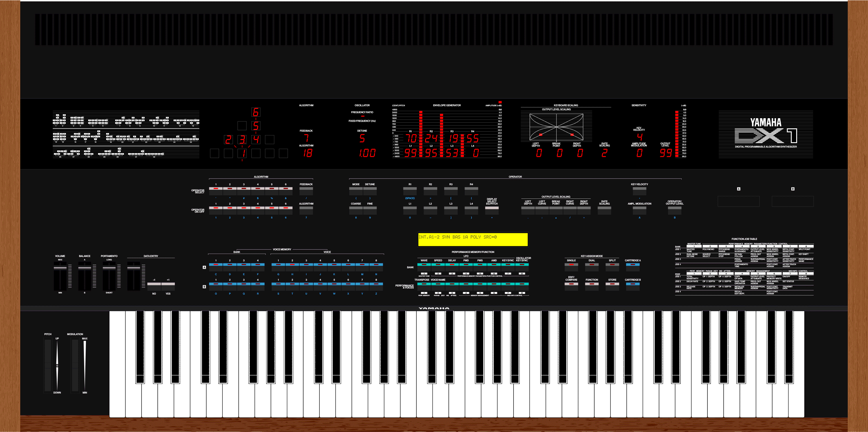This screenshot has height=432, width=868.
Task: Select the Transpose performance button
Action: 424,286
